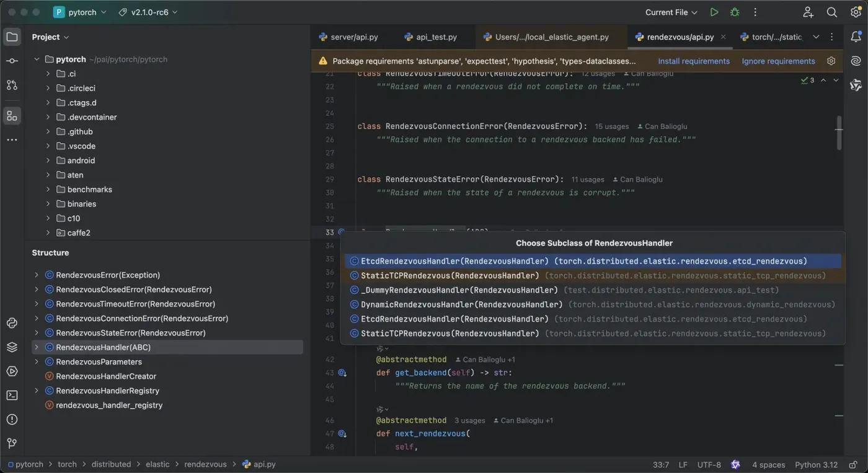Screen dimensions: 868x473
Task: Expand RendezvousError(Exception) in Structure
Action: pyautogui.click(x=37, y=275)
